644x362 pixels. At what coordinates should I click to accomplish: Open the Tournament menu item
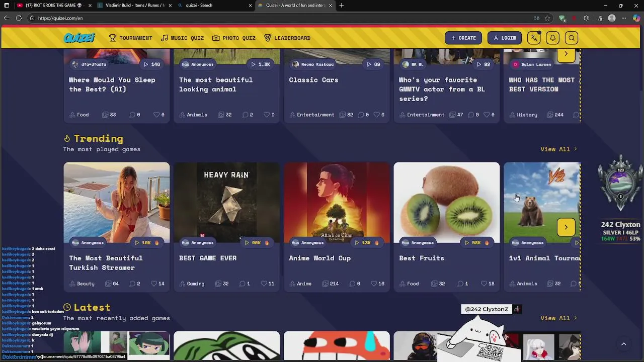click(131, 38)
